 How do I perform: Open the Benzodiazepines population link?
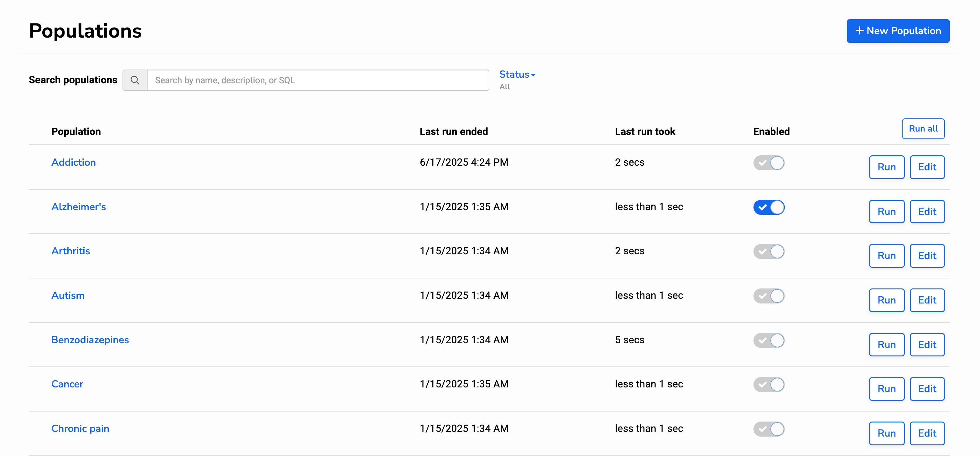[x=90, y=340]
